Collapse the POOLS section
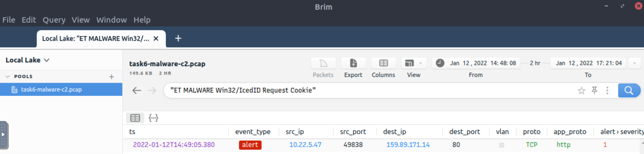 point(8,76)
